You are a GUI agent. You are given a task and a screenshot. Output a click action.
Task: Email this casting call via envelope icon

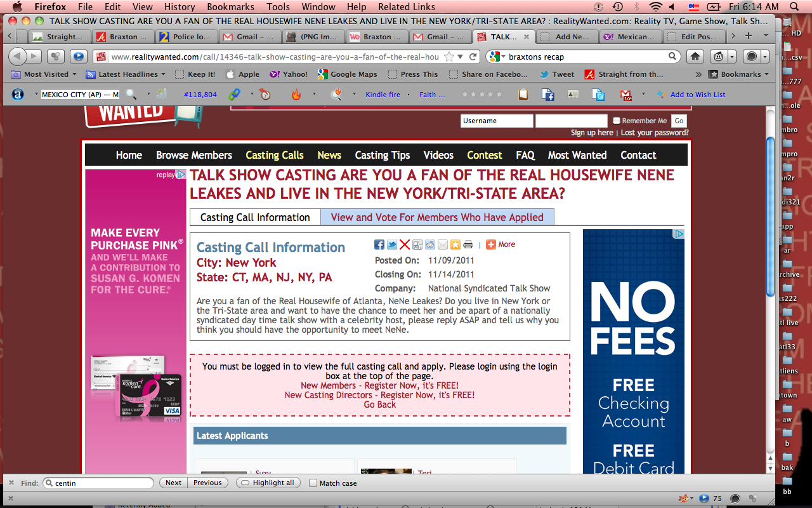[443, 244]
